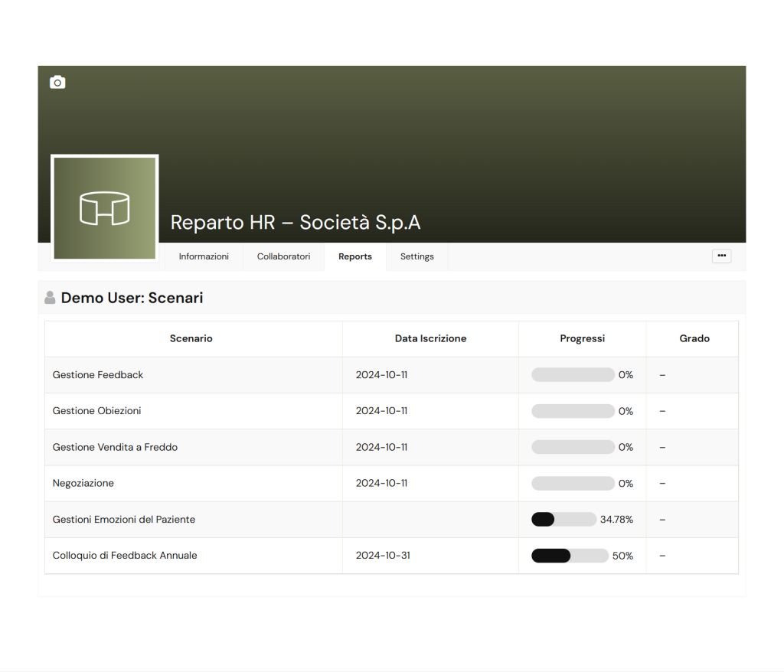This screenshot has width=784, height=672.
Task: Click the Gestione Feedback progress bar
Action: pos(573,374)
